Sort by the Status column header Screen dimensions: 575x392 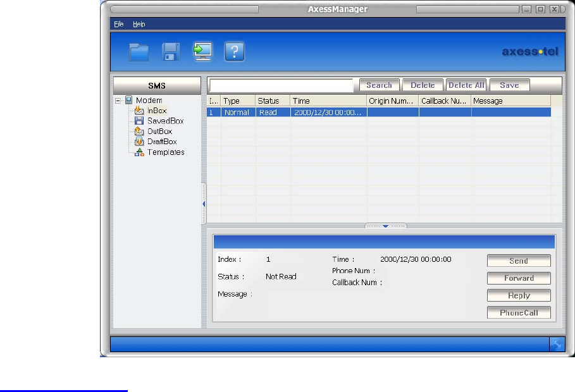(x=273, y=101)
